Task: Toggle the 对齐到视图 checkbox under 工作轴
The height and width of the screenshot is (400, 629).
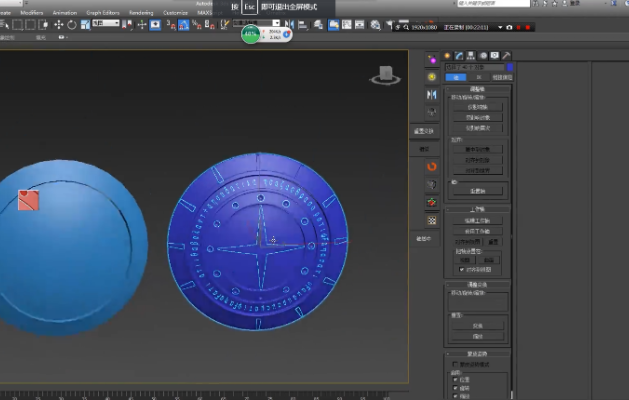Action: [461, 270]
